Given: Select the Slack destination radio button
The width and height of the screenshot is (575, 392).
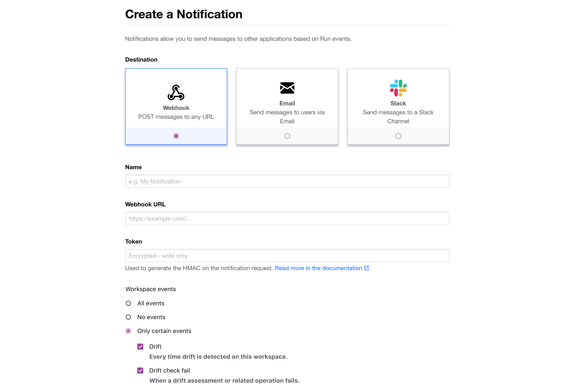Looking at the screenshot, I should coord(398,136).
